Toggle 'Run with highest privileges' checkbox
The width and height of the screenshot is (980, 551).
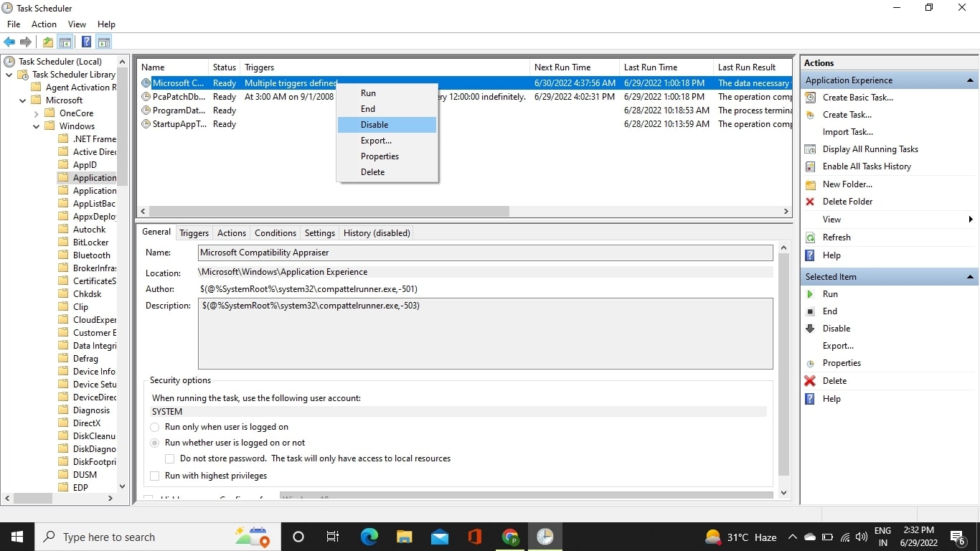(154, 476)
